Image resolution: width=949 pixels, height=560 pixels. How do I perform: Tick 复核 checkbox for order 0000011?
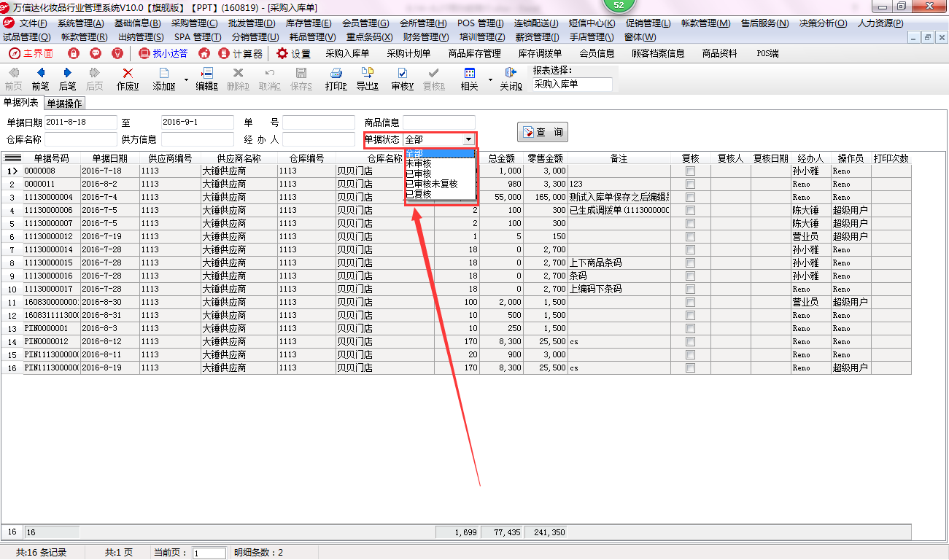tap(690, 184)
